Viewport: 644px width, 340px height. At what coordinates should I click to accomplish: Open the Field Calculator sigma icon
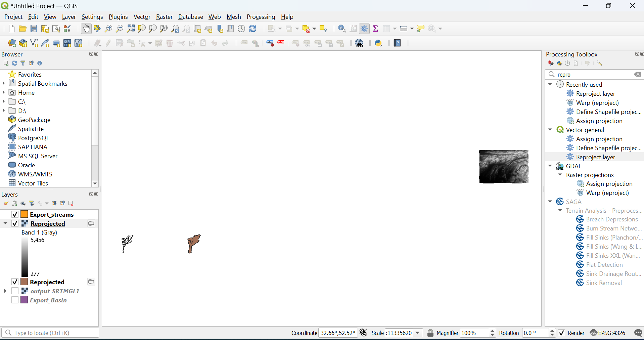coord(375,29)
